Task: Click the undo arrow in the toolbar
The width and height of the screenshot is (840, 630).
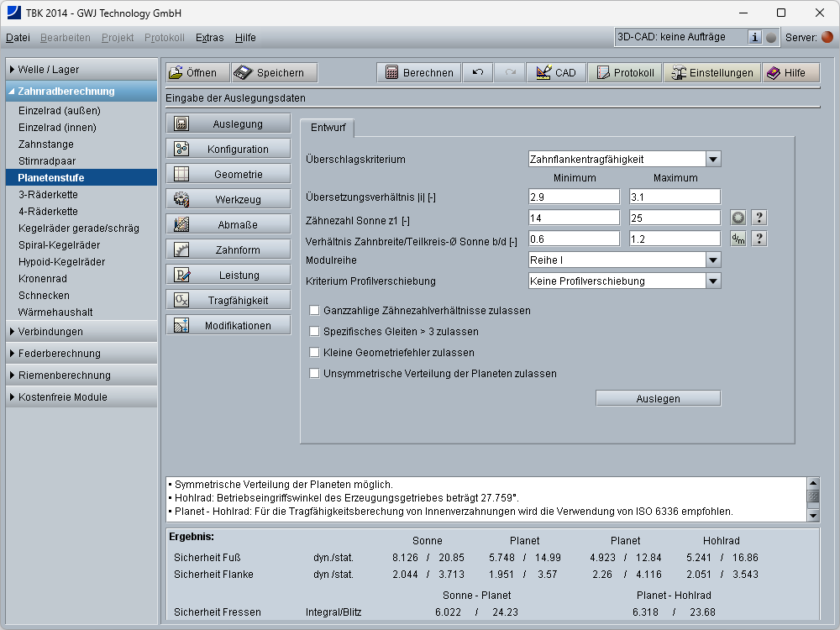Action: 477,73
